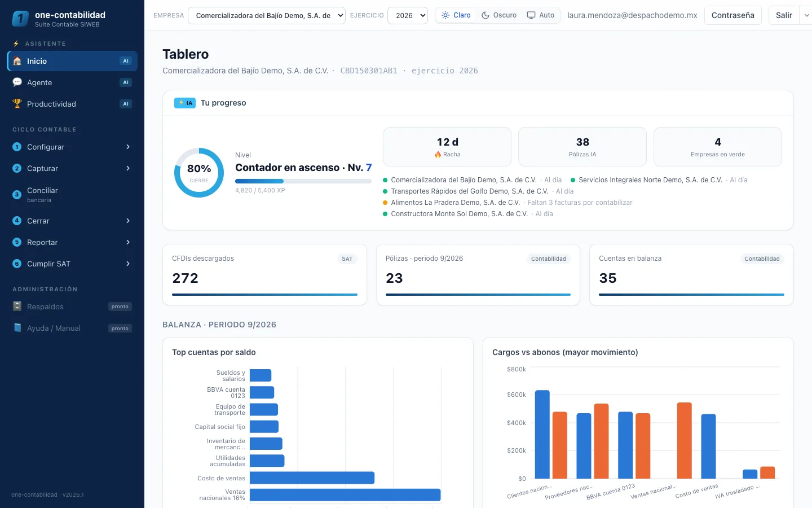
Task: Click the Alimentos La Pradera Demo company status
Action: (507, 203)
